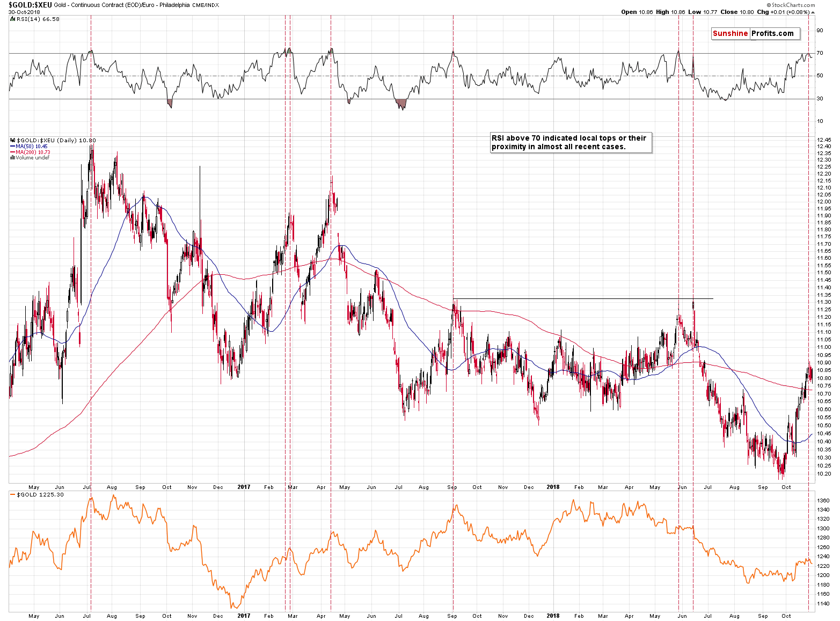Click the RSI(14) indicator mountain icon
The image size is (840, 621).
tap(12, 19)
